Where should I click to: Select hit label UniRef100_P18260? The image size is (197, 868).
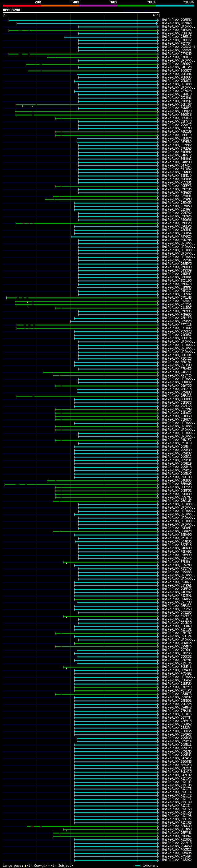pos(177,860)
